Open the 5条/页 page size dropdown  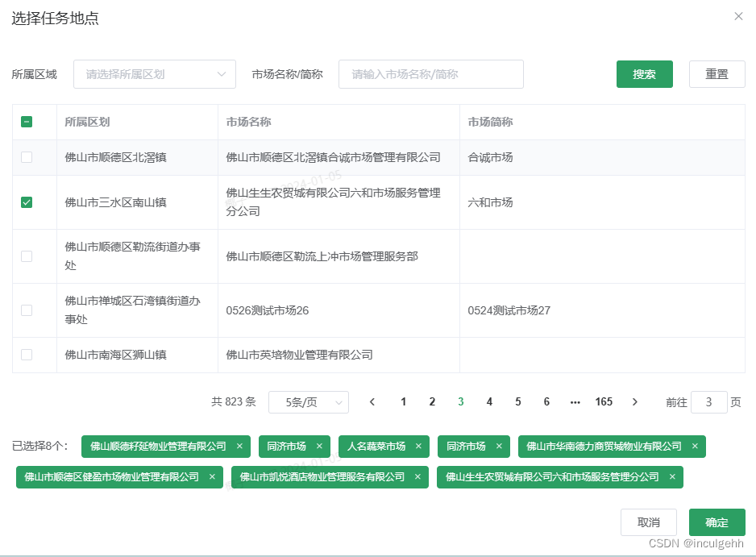tap(309, 401)
